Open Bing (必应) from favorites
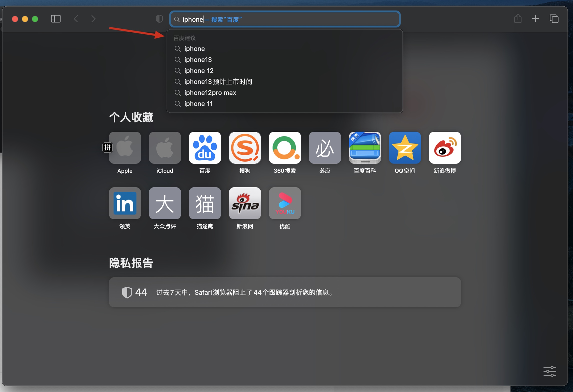The image size is (573, 392). [x=324, y=148]
